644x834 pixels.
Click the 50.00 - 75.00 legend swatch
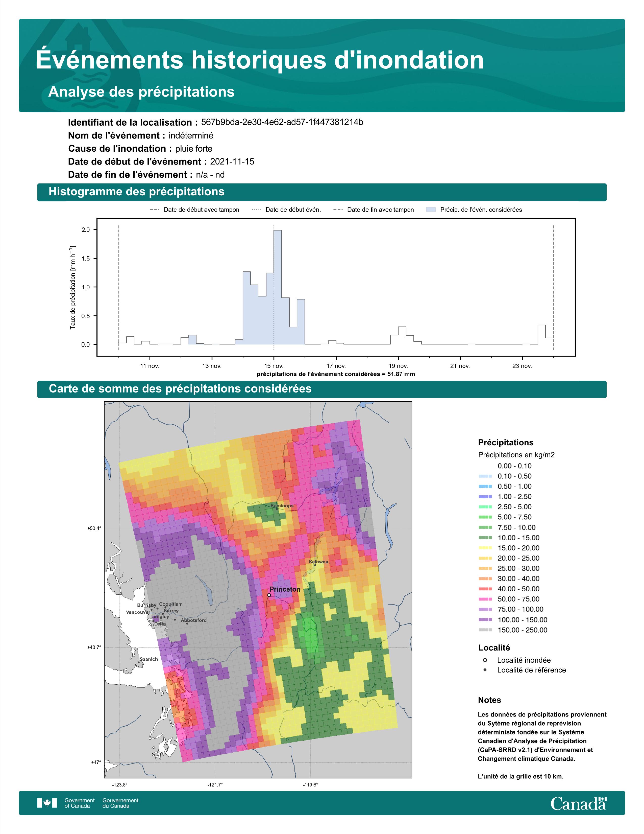[x=485, y=599]
